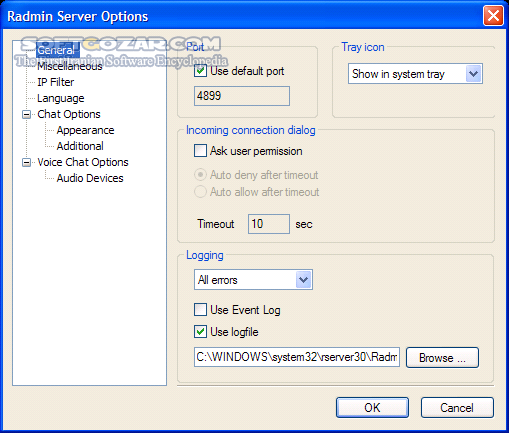509x433 pixels.
Task: Close the Radmin Server Options window
Action: (x=493, y=16)
